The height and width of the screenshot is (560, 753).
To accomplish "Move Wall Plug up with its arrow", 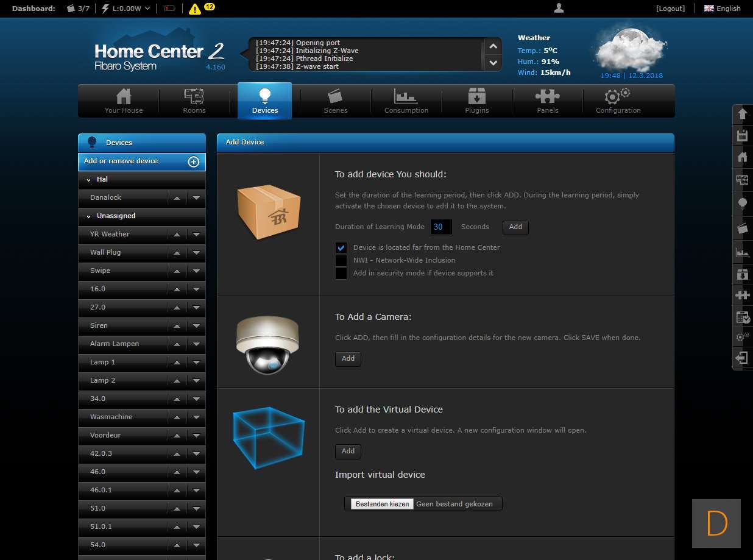I will pyautogui.click(x=177, y=253).
